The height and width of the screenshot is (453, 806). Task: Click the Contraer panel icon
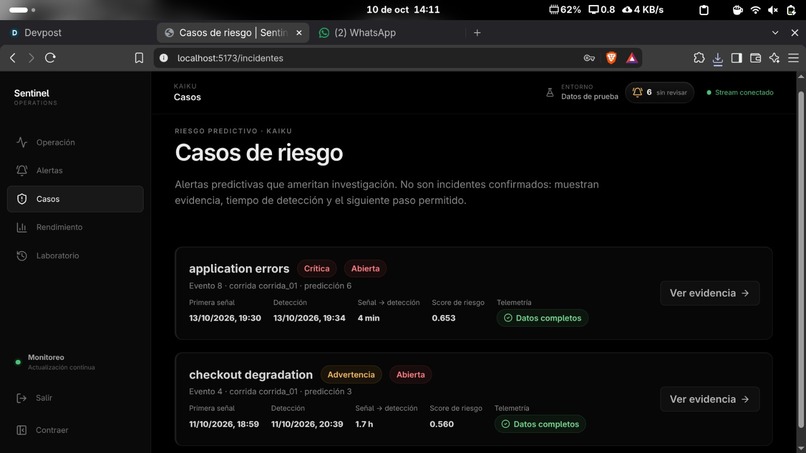[22, 430]
